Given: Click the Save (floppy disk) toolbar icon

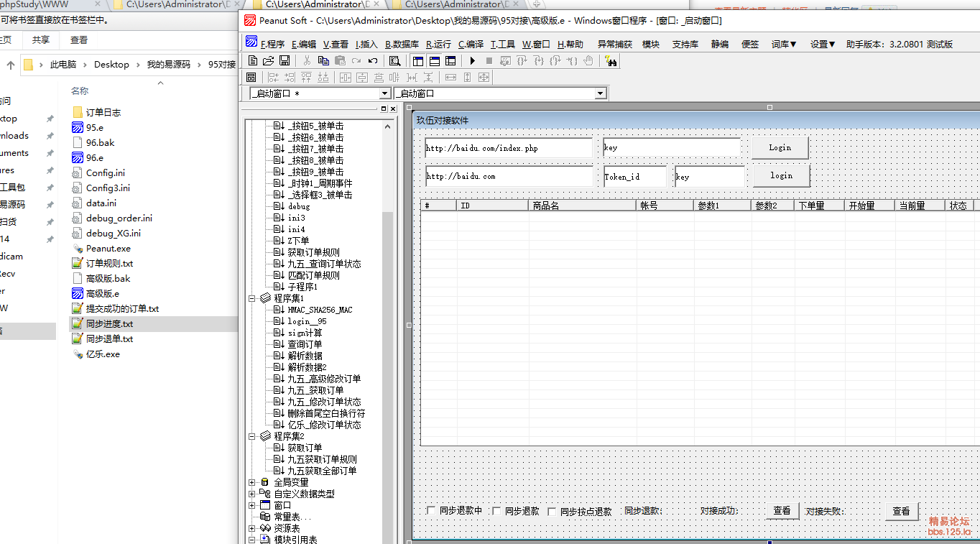Looking at the screenshot, I should tap(285, 61).
